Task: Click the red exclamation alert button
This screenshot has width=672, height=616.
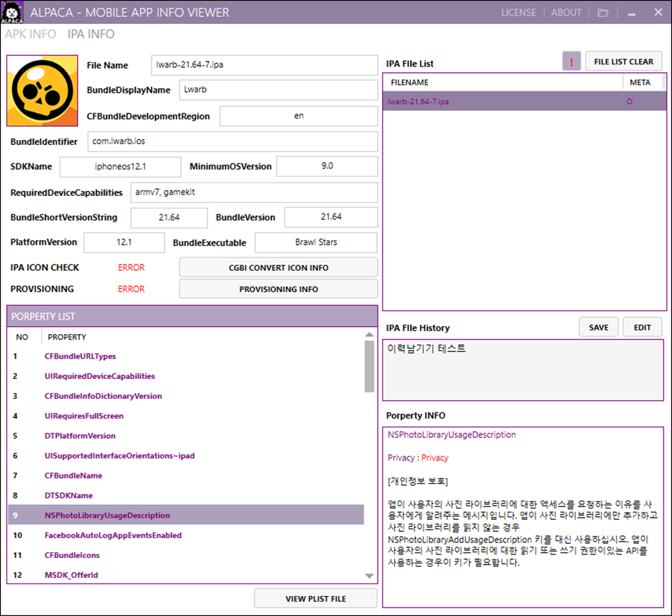Action: point(572,62)
